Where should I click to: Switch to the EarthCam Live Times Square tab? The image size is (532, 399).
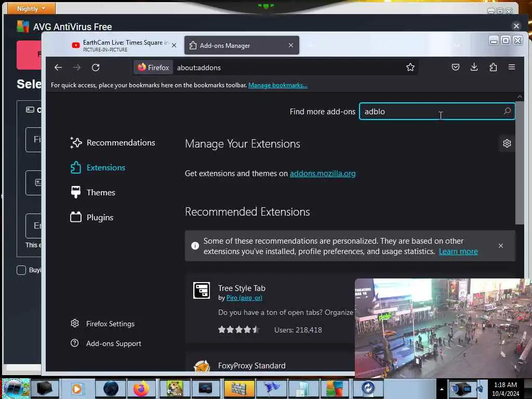click(x=125, y=46)
